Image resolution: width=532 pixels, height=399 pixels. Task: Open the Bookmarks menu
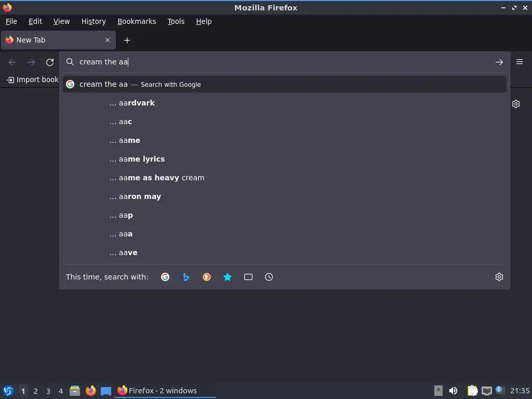tap(137, 21)
